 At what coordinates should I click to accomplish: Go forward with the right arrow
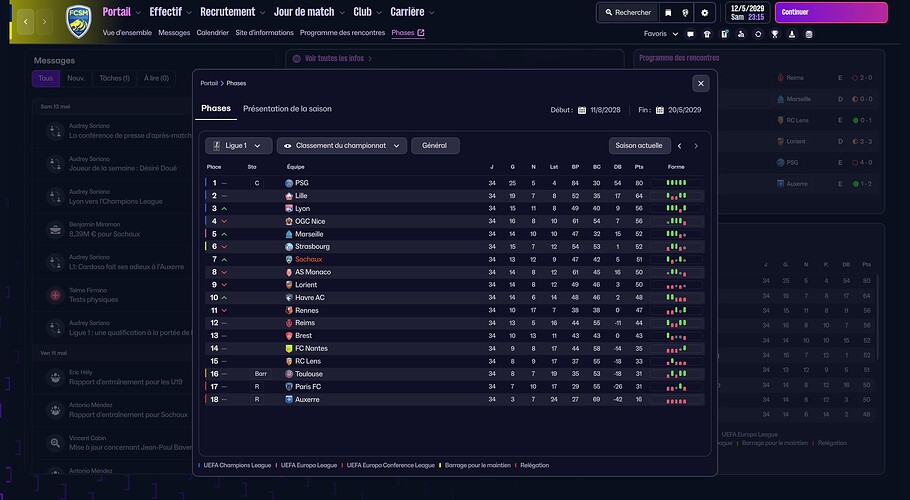click(45, 22)
